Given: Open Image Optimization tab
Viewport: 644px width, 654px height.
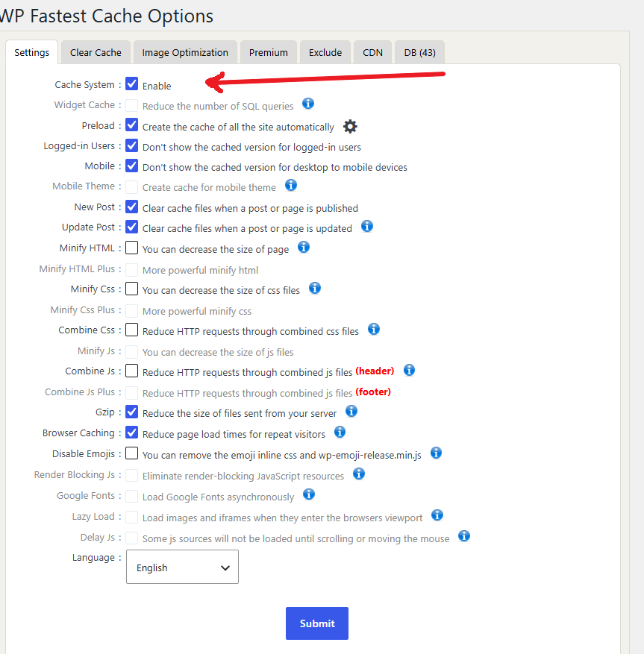Looking at the screenshot, I should pos(185,52).
